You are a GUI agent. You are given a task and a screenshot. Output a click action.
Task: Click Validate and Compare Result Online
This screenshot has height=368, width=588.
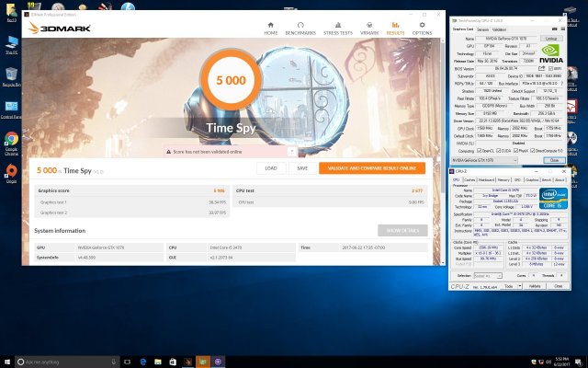[x=372, y=168]
